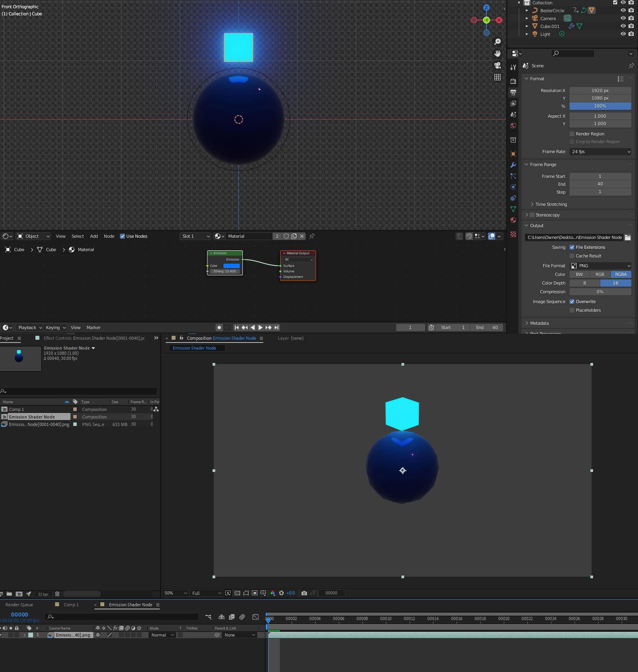Open the Object properties tab

click(513, 154)
